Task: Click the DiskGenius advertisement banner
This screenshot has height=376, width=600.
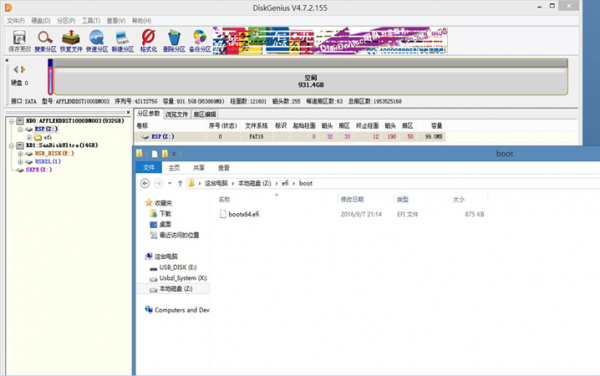Action: 330,41
